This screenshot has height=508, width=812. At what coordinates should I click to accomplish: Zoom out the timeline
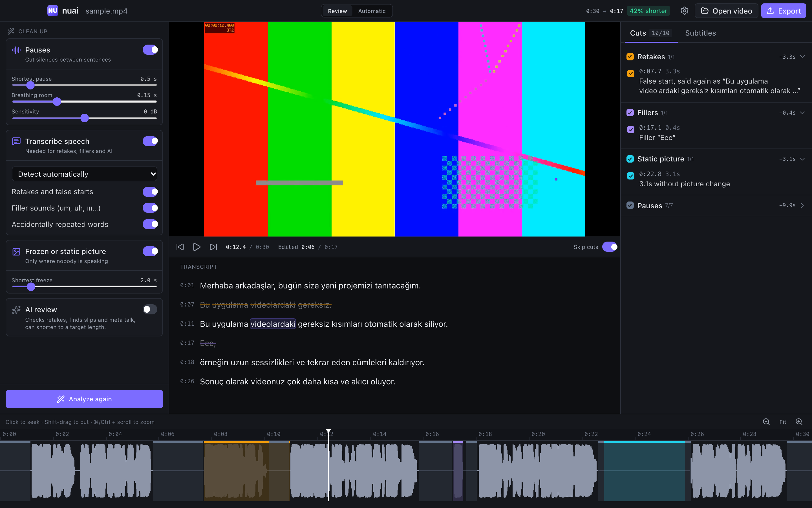tap(766, 422)
